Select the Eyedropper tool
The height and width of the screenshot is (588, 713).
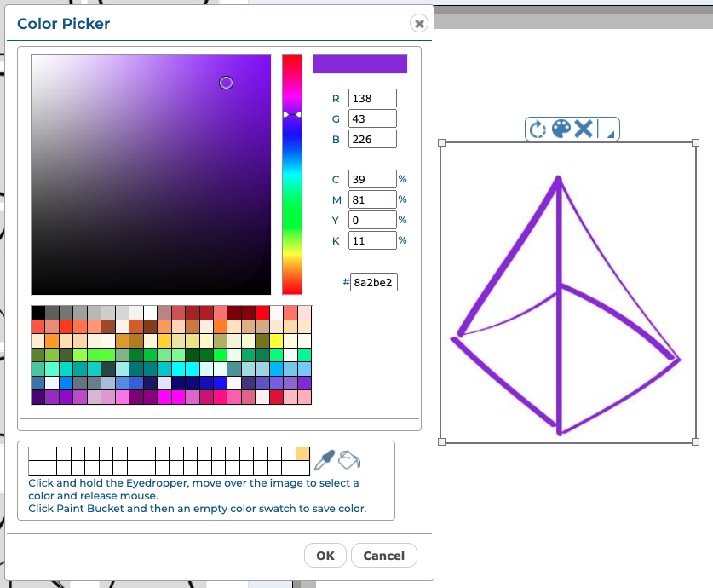[325, 460]
